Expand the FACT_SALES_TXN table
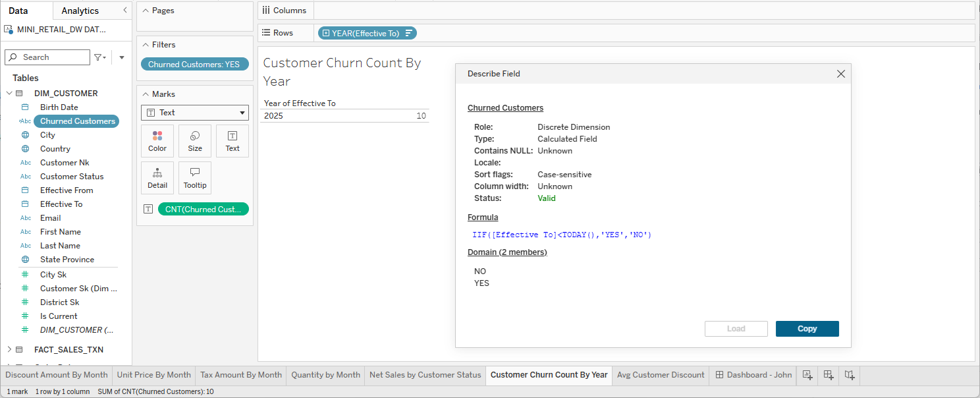Image resolution: width=980 pixels, height=398 pixels. point(9,350)
